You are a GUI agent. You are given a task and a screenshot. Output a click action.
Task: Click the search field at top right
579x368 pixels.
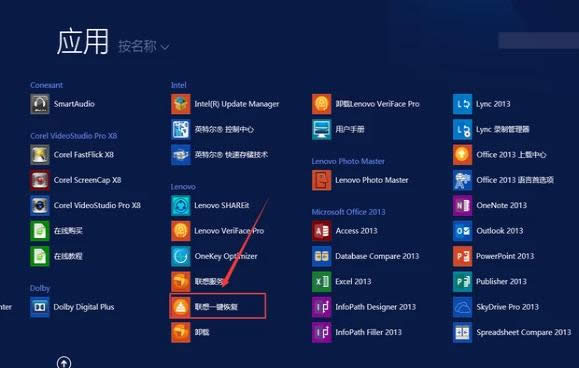pos(538,40)
